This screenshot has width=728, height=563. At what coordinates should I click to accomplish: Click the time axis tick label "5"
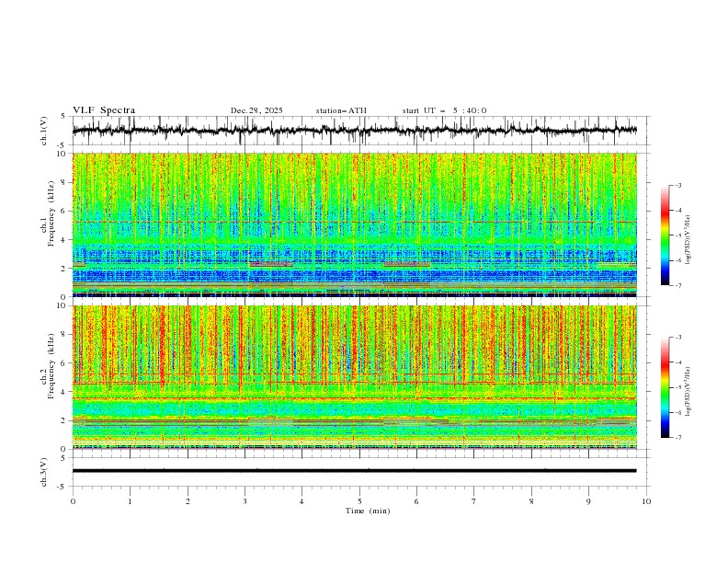tap(359, 501)
